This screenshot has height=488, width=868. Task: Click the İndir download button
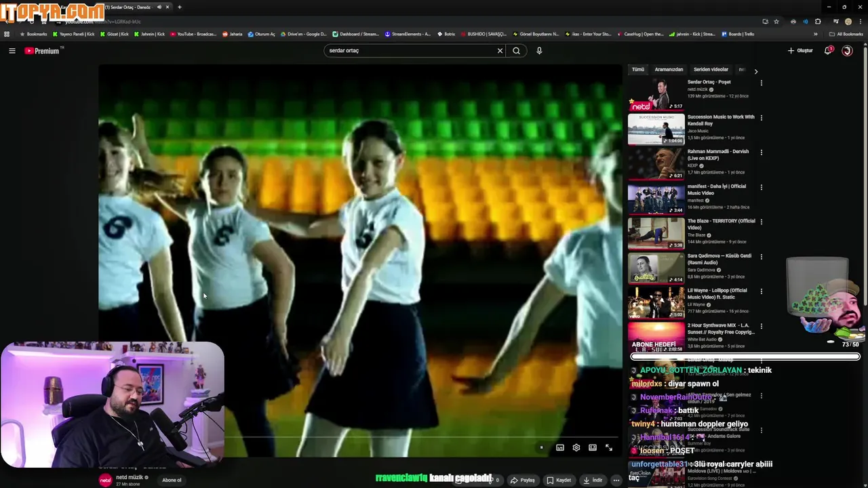coord(593,480)
